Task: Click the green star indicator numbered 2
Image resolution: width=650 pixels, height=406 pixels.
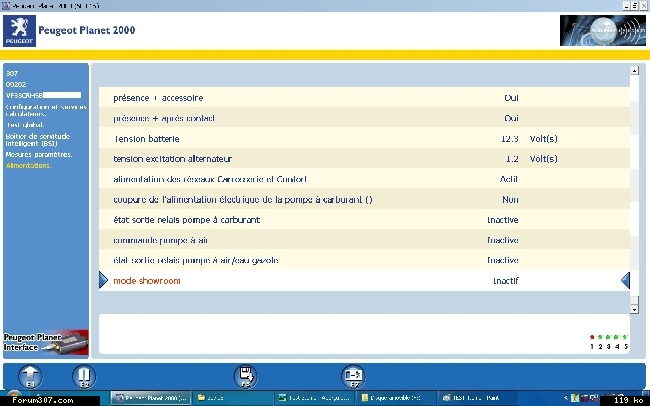Action: click(600, 337)
